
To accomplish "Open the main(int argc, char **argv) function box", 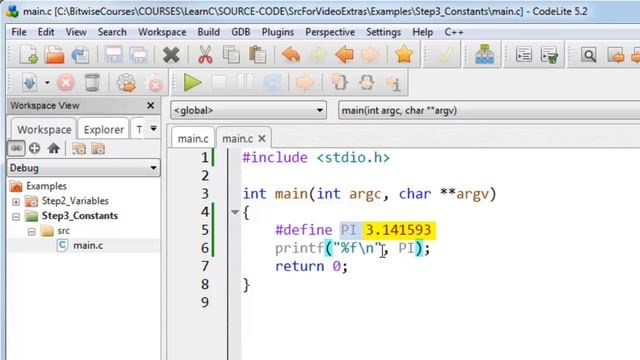I will pos(489,110).
